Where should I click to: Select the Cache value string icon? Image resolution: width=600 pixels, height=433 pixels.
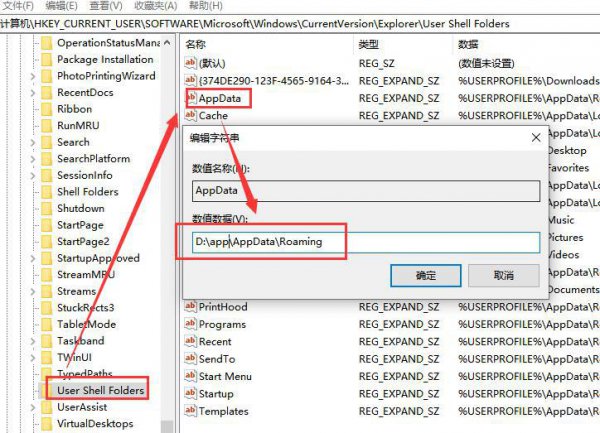tap(191, 116)
